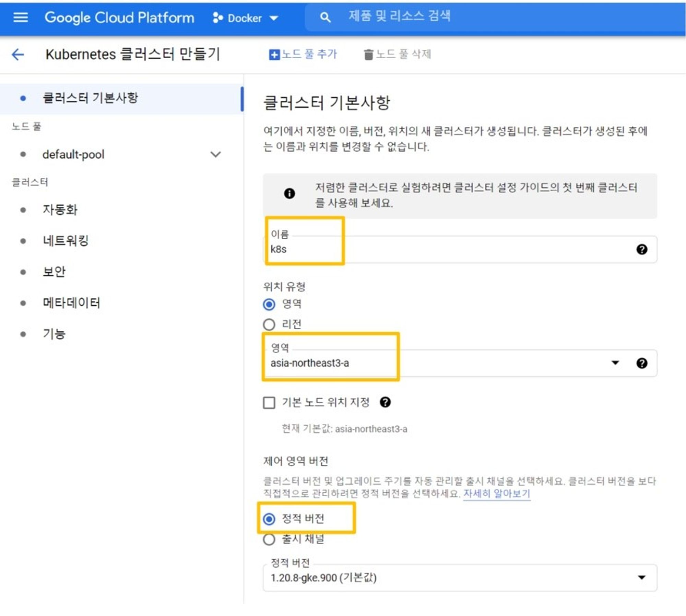The image size is (686, 616).
Task: Click help icon in 영역 dropdown field
Action: (x=641, y=363)
